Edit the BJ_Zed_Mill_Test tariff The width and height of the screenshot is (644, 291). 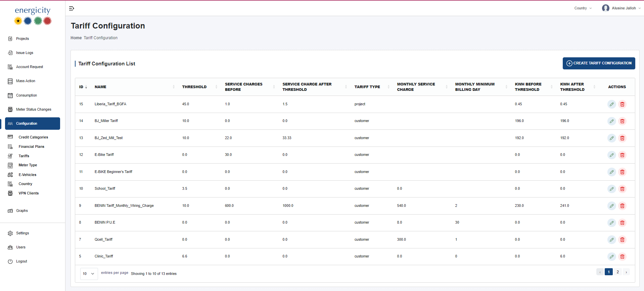pyautogui.click(x=612, y=138)
